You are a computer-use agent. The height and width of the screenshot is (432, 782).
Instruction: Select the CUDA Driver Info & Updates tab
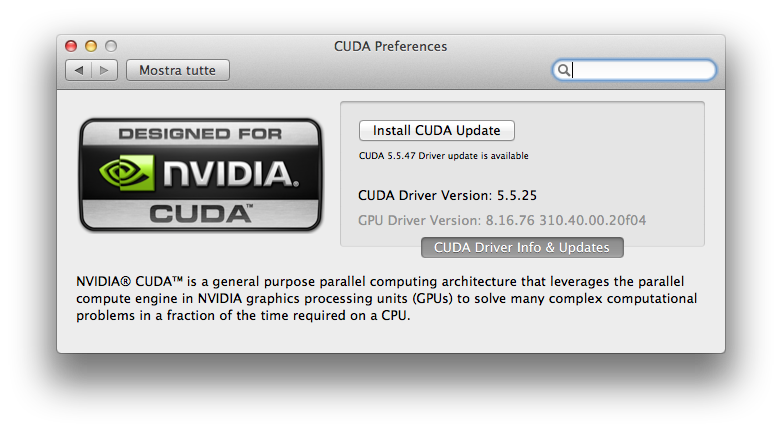(x=522, y=247)
